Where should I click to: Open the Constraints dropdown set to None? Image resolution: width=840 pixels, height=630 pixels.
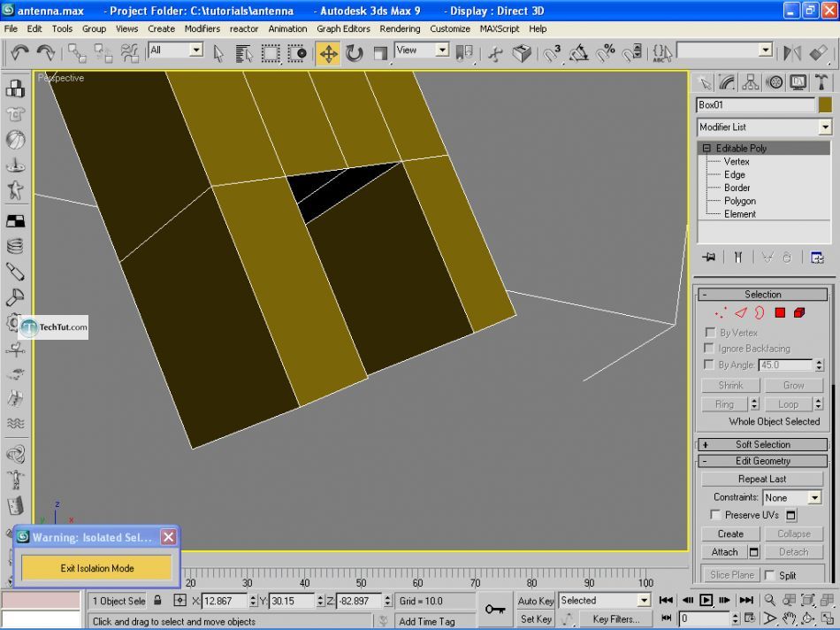(x=792, y=497)
